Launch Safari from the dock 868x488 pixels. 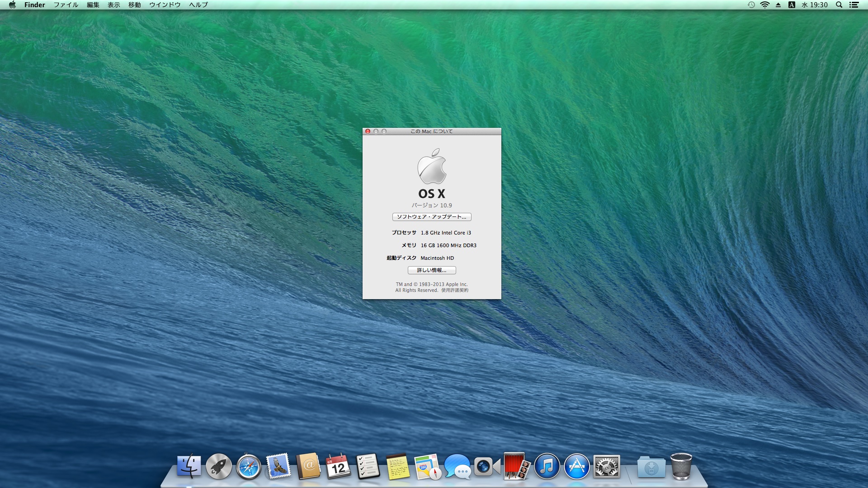[249, 466]
